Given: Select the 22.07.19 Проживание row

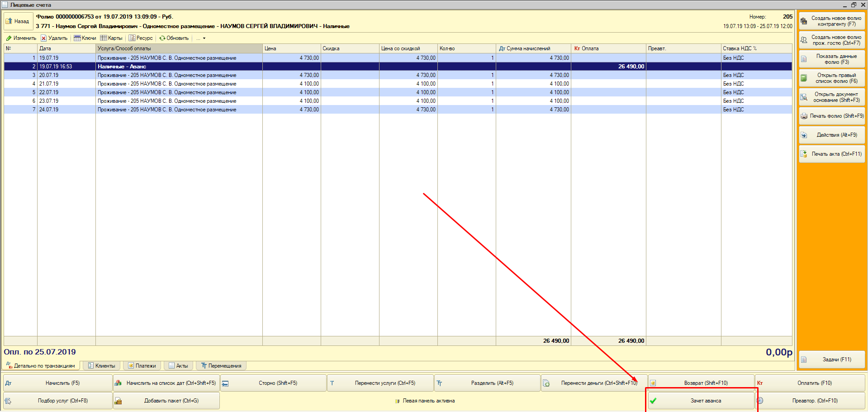Looking at the screenshot, I should [398, 92].
